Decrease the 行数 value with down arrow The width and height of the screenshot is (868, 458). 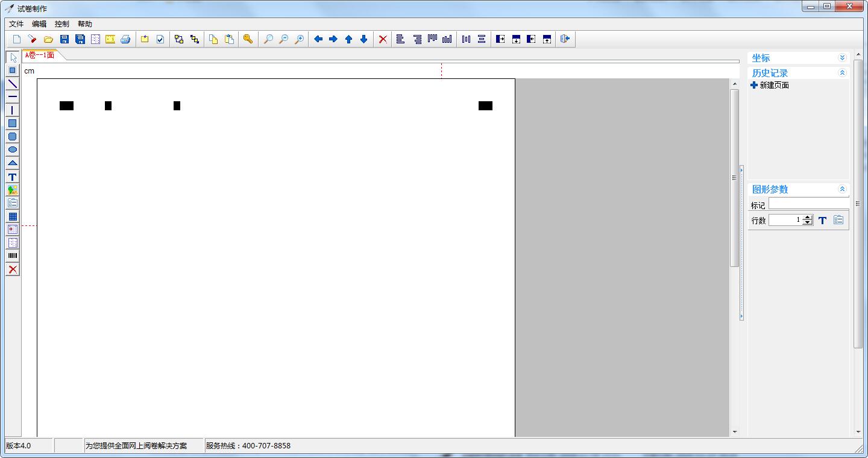pos(808,223)
